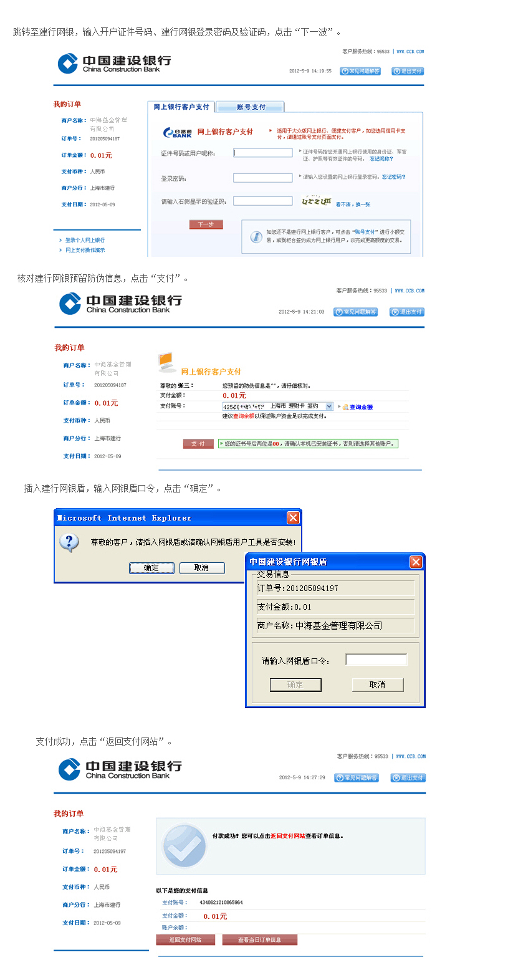
Task: Click the 忘记密码? link
Action: pos(394,177)
